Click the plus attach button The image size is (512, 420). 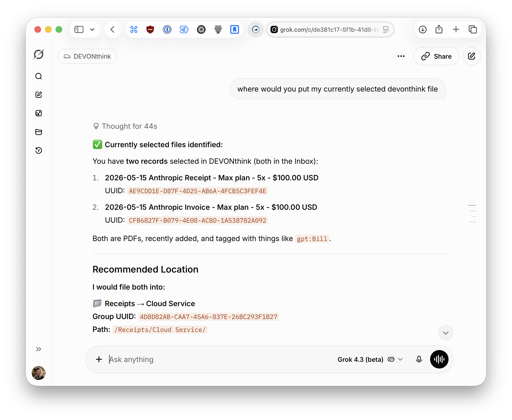click(99, 360)
